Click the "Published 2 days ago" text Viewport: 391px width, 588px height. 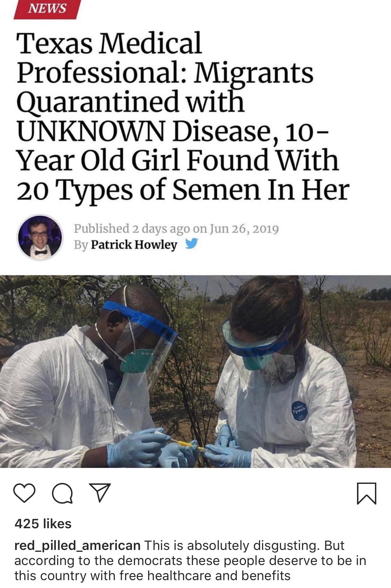coord(132,229)
